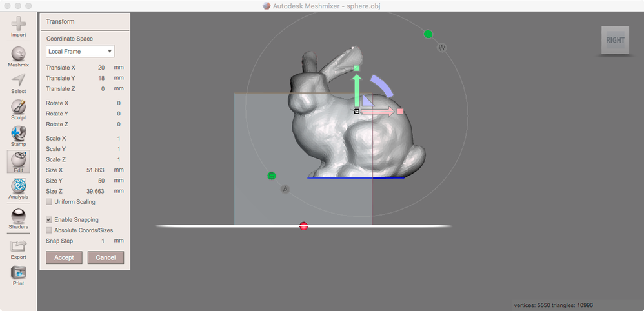Click the gray W marker on ring
Screen dimensions: 644x311
[x=442, y=48]
